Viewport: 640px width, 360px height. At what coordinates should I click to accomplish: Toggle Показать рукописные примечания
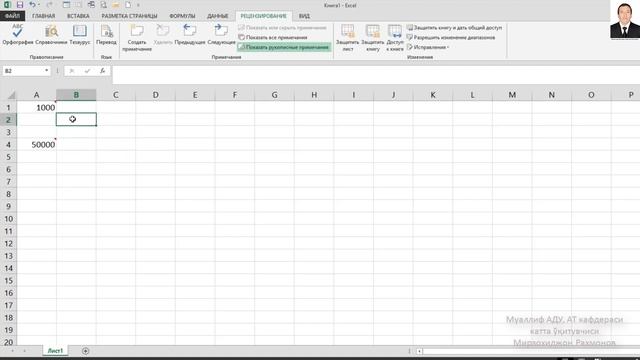click(x=284, y=47)
